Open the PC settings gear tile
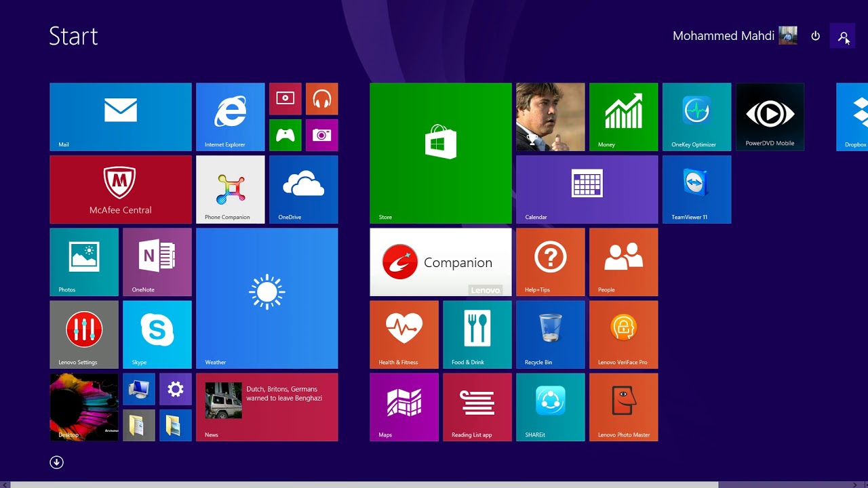This screenshot has width=868, height=488. click(x=176, y=389)
